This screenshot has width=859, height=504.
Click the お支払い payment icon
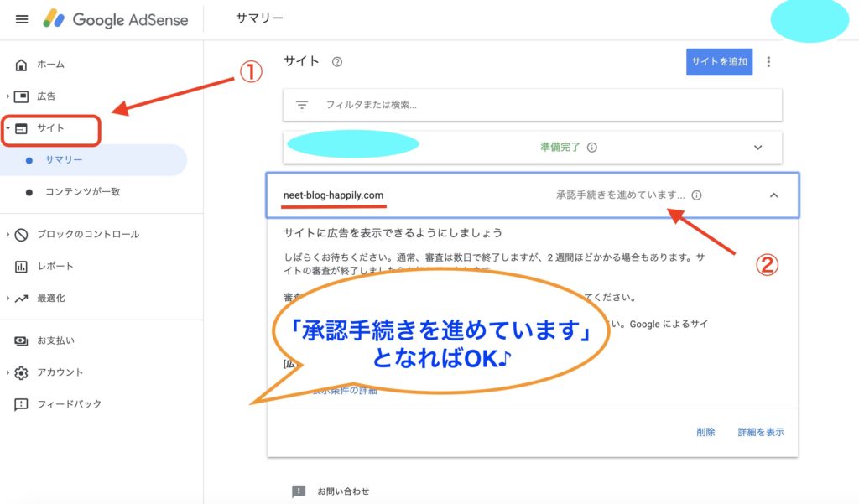[x=21, y=341]
